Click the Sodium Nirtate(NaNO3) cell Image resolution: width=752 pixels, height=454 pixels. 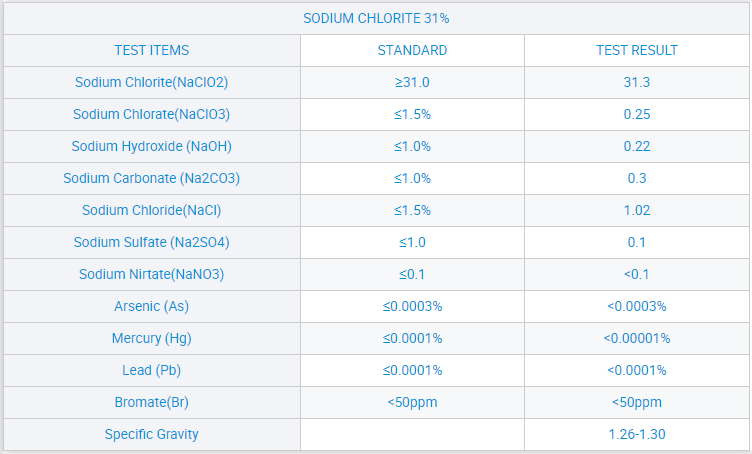click(152, 274)
